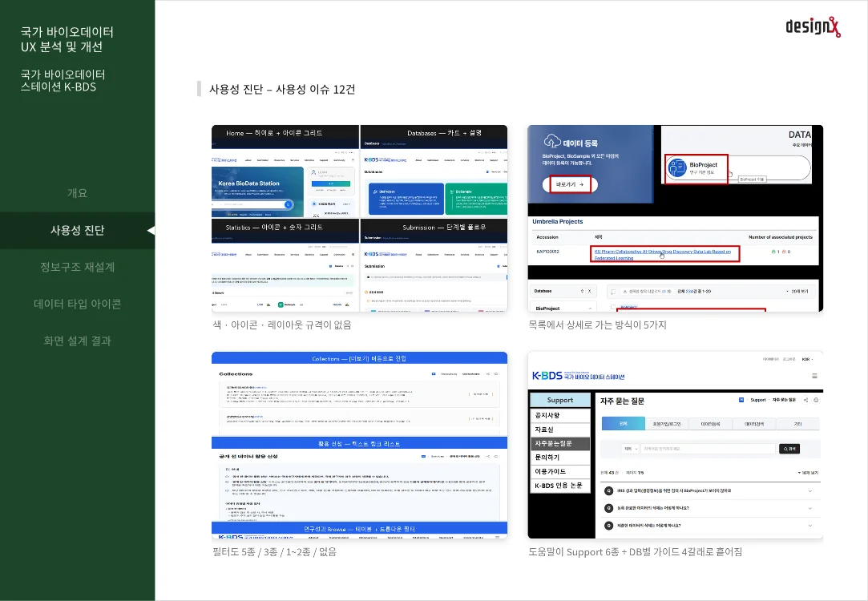
Task: Collapse the BioProject filter section chevron
Action: 590,309
